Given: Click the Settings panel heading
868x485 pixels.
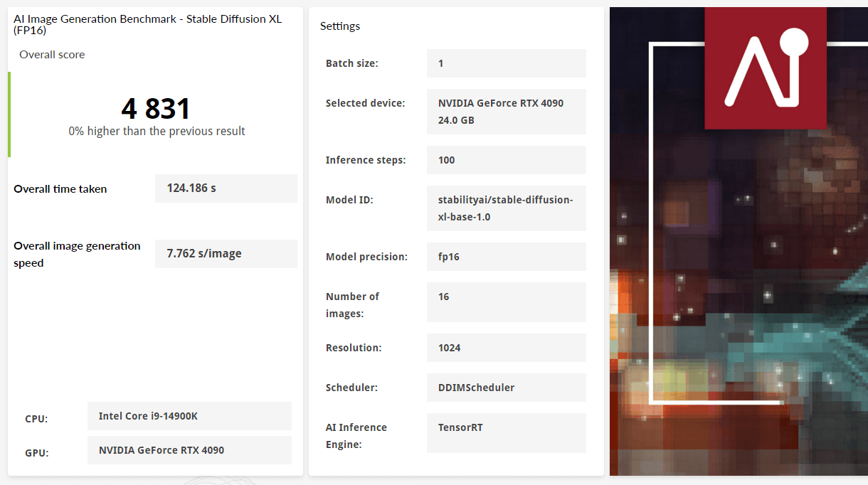Looking at the screenshot, I should (340, 26).
